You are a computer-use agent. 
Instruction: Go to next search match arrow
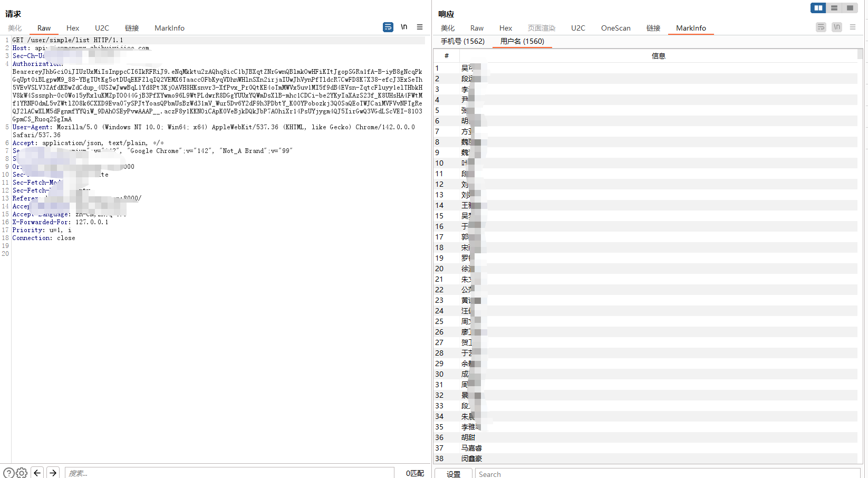click(53, 473)
